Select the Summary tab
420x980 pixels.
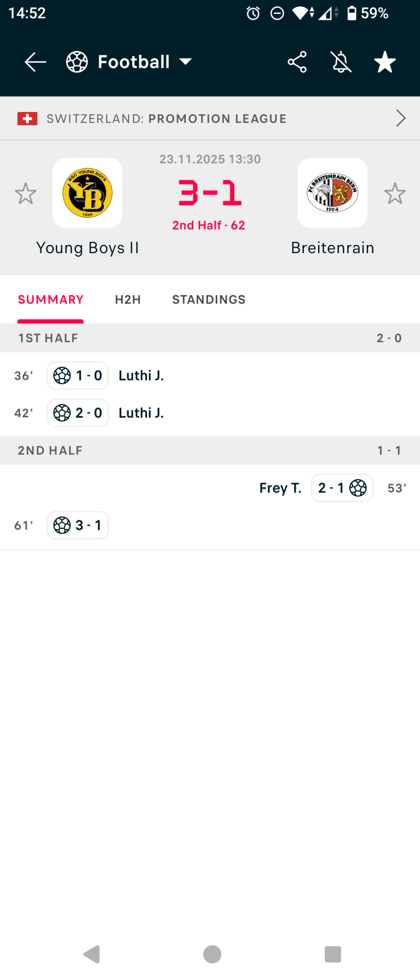pyautogui.click(x=51, y=300)
